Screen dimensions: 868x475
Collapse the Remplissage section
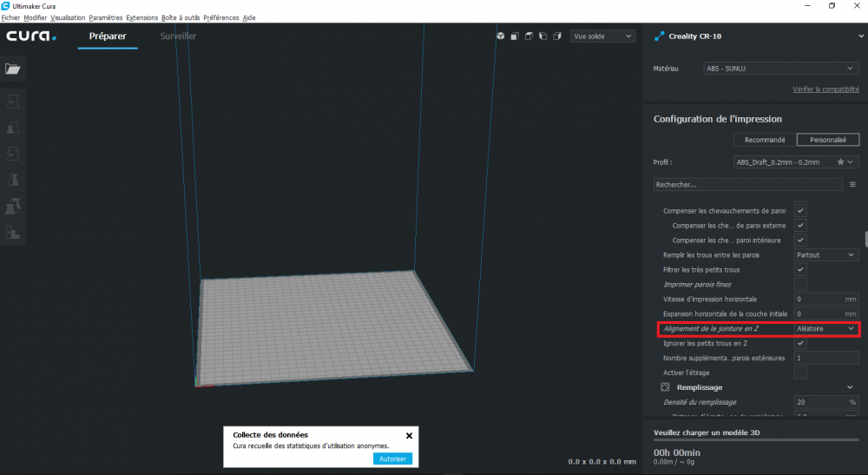point(850,387)
